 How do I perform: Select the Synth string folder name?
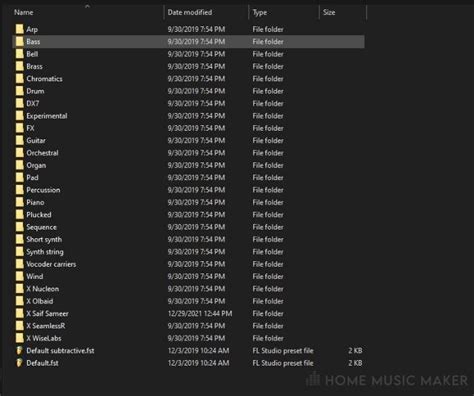tap(45, 252)
